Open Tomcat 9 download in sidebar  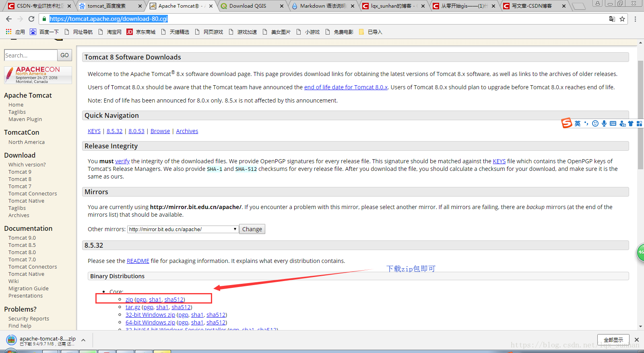click(x=20, y=172)
